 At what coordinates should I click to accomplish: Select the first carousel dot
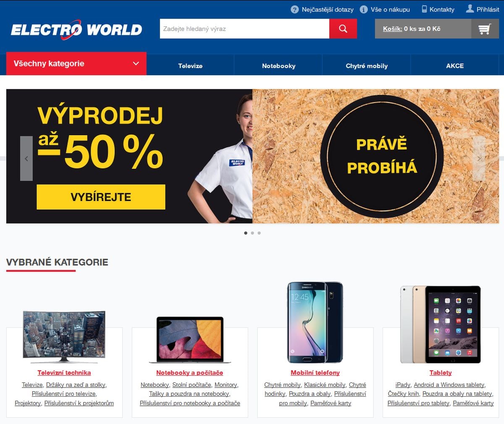point(246,233)
